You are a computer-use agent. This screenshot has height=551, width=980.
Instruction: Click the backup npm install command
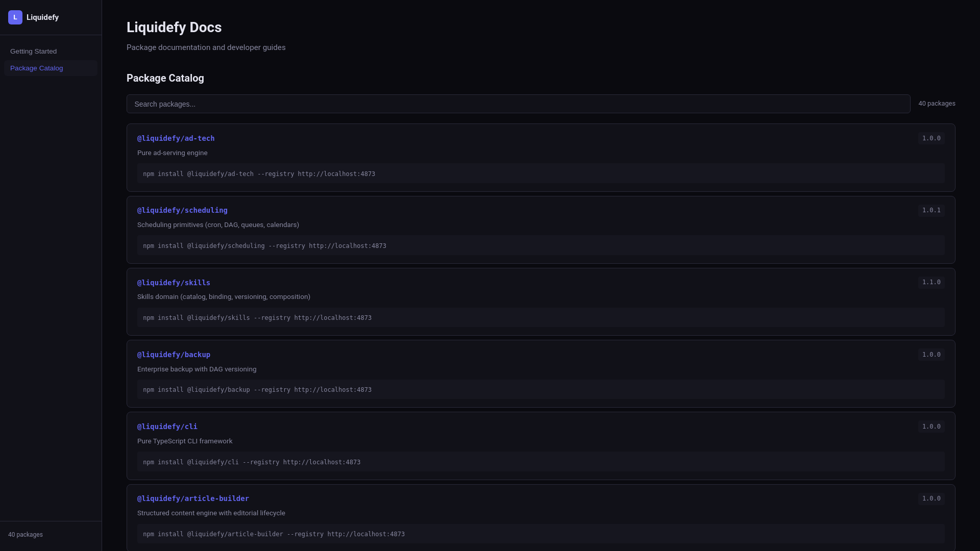(x=257, y=390)
